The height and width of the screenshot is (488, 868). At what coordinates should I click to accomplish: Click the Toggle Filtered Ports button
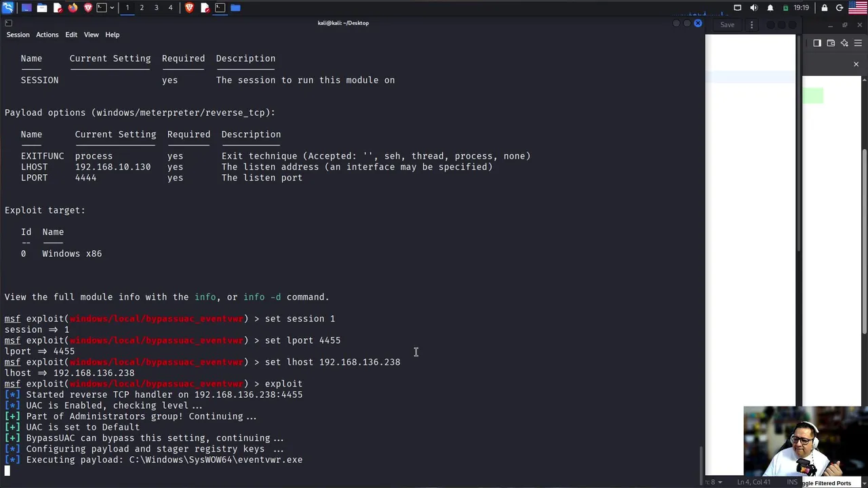pyautogui.click(x=825, y=483)
